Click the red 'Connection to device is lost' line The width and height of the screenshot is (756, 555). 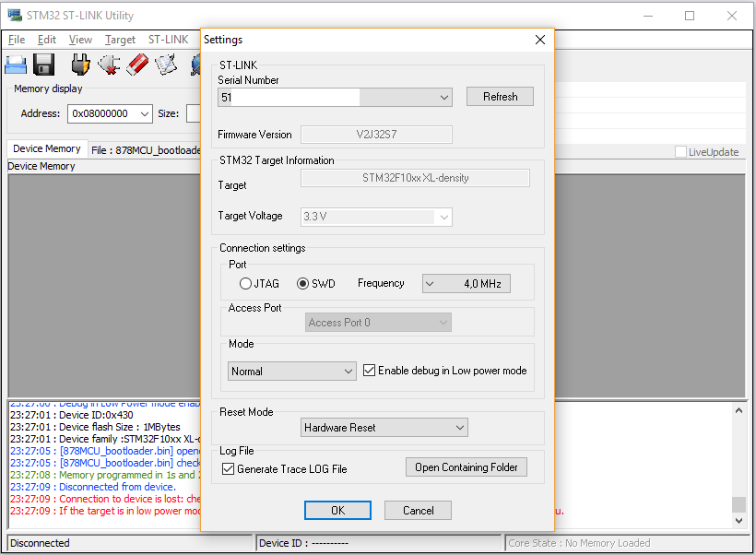click(x=105, y=499)
